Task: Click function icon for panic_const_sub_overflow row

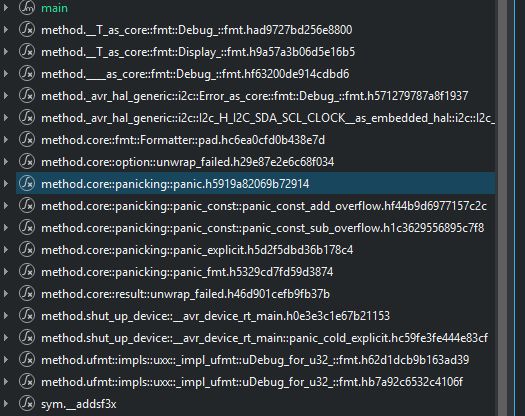Action: click(27, 228)
